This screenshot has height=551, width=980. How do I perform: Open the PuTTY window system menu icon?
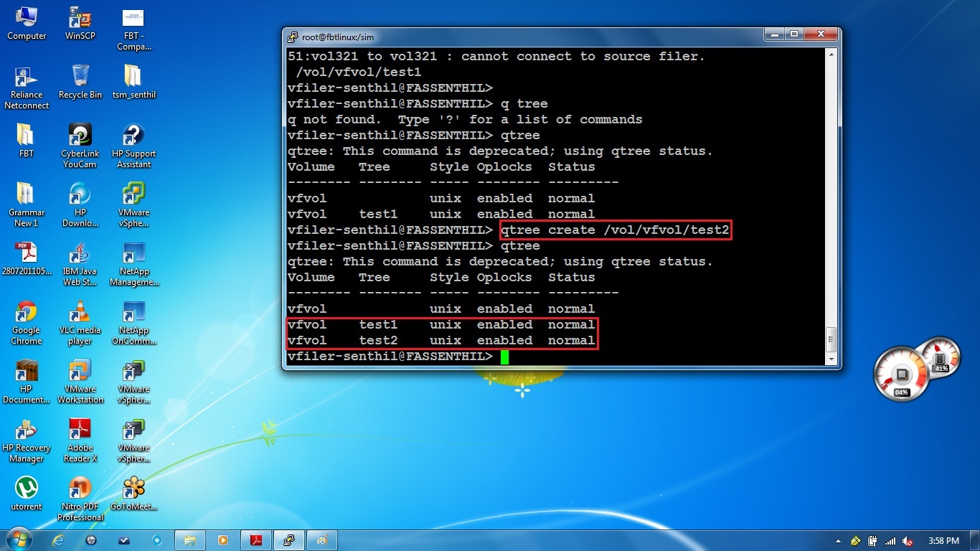click(291, 36)
